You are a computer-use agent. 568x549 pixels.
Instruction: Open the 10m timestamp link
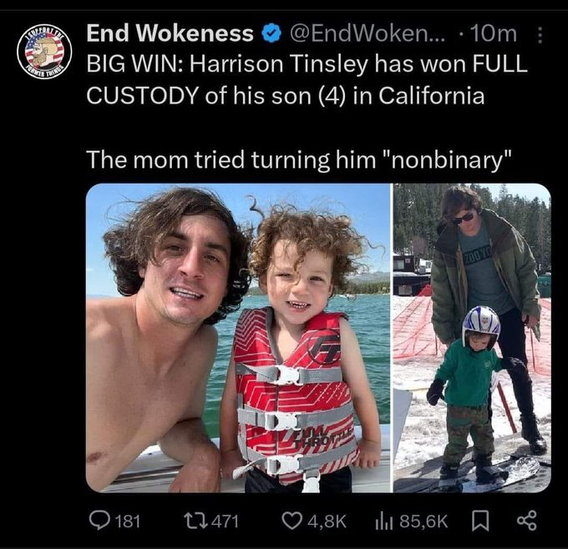click(x=493, y=34)
